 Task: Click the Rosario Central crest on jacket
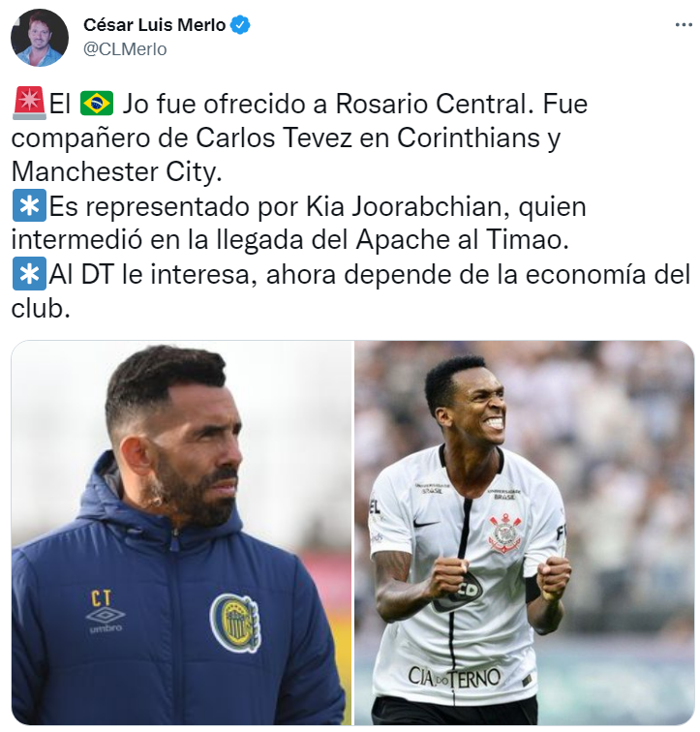pyautogui.click(x=235, y=623)
